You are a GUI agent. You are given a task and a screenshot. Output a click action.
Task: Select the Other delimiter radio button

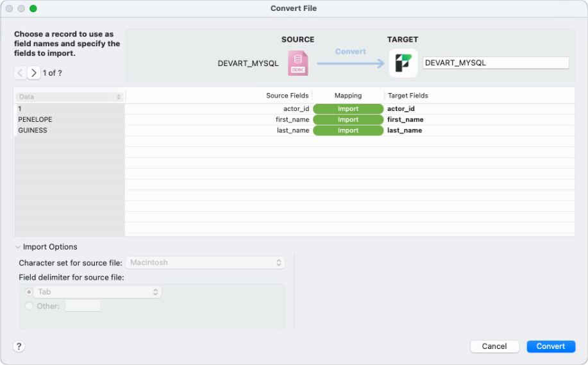[x=29, y=306]
